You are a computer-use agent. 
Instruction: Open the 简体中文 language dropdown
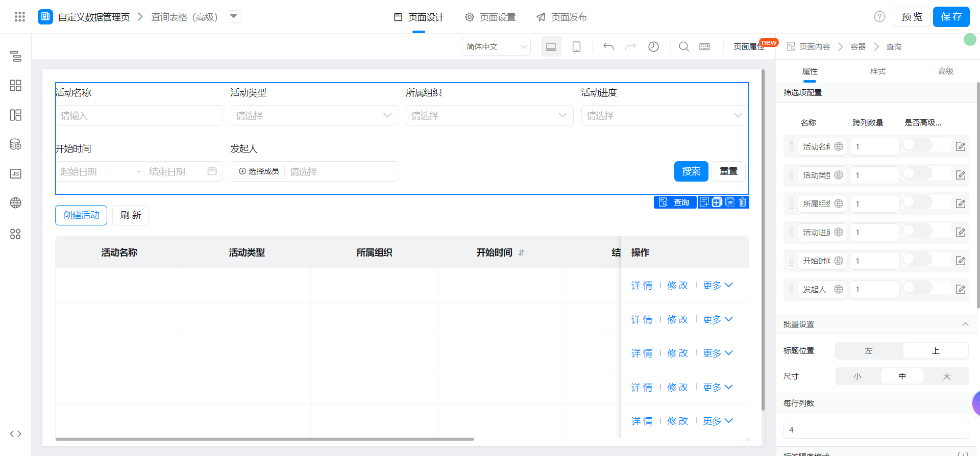click(x=496, y=46)
